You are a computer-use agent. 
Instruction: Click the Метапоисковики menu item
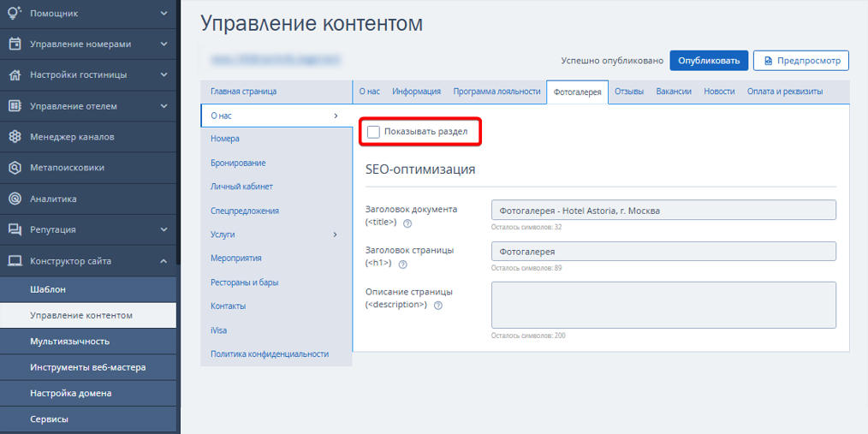pos(88,168)
